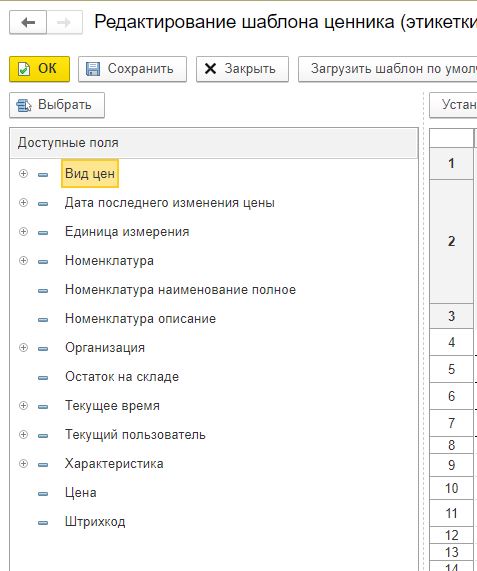
Task: Go back with the left arrow button
Action: (28, 23)
